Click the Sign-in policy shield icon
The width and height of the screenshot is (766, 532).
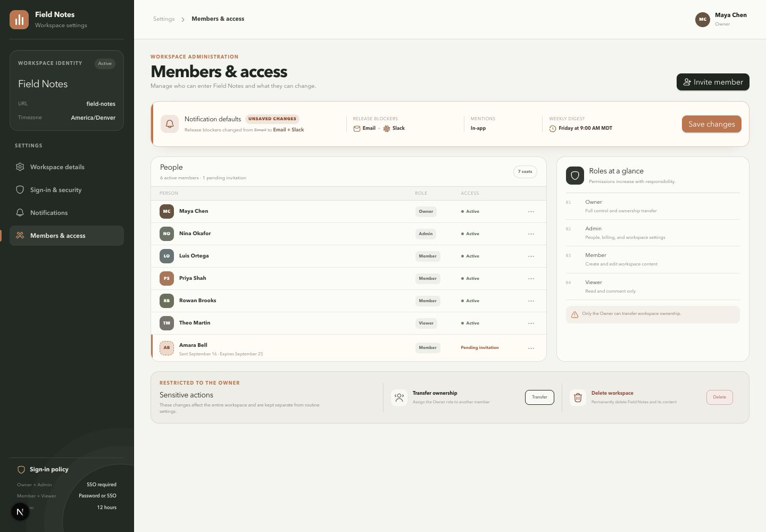pyautogui.click(x=21, y=469)
